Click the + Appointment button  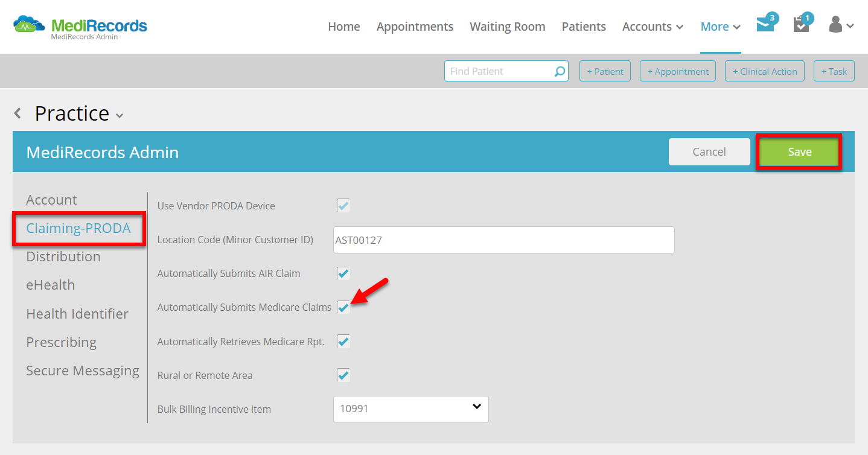click(x=678, y=71)
